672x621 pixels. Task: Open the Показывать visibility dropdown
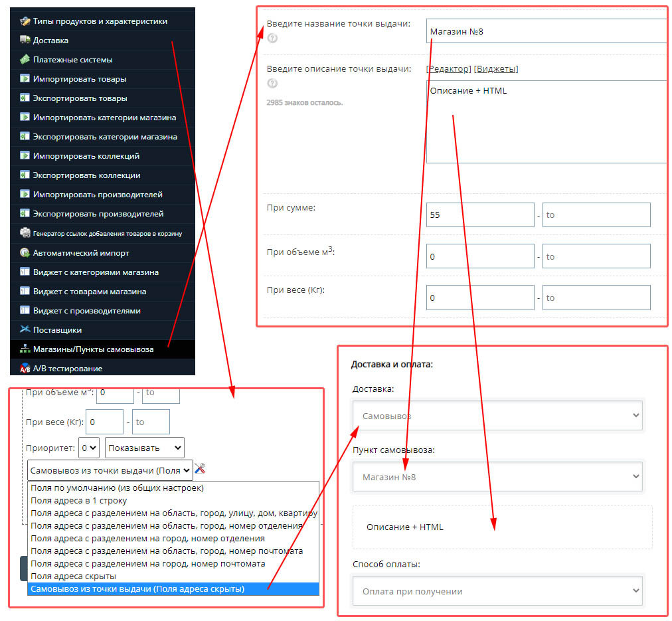pos(144,448)
